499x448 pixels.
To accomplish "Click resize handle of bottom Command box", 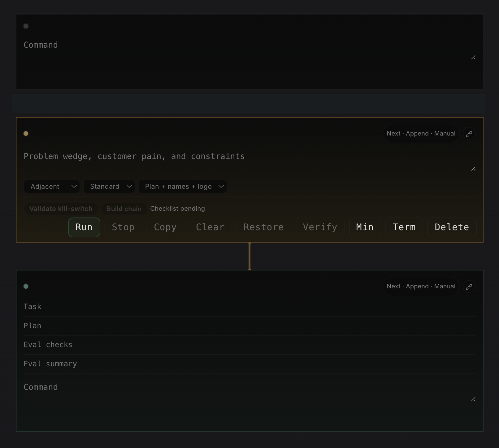I will click(x=473, y=399).
